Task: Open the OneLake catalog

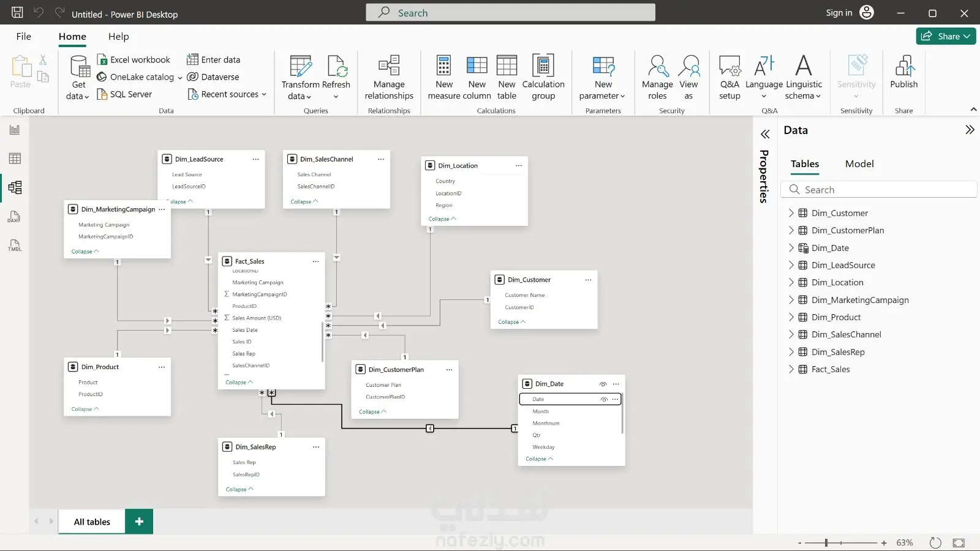Action: point(139,77)
